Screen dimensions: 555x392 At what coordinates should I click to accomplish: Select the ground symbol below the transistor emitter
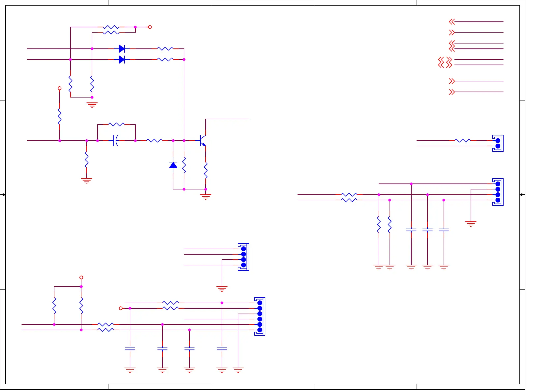pyautogui.click(x=206, y=197)
